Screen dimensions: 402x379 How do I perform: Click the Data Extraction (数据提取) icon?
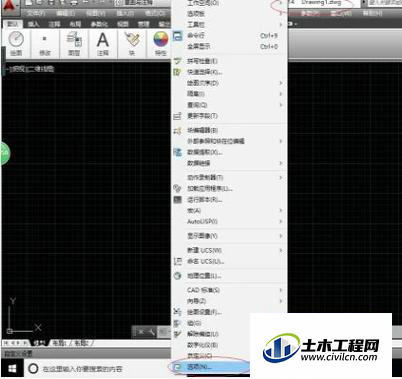[x=178, y=152]
